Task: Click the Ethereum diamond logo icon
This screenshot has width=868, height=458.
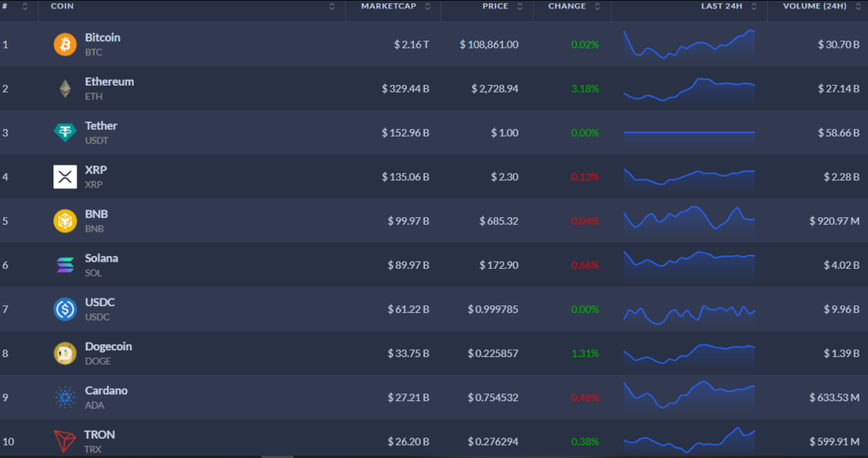Action: 65,88
